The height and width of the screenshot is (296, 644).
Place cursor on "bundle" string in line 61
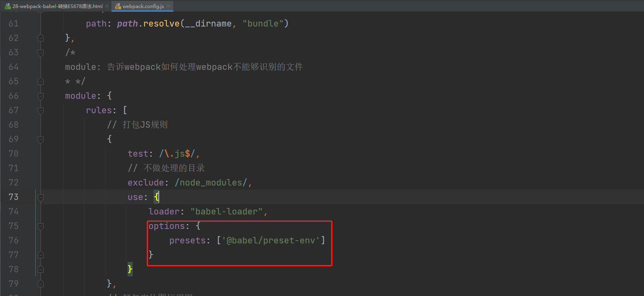coord(263,24)
